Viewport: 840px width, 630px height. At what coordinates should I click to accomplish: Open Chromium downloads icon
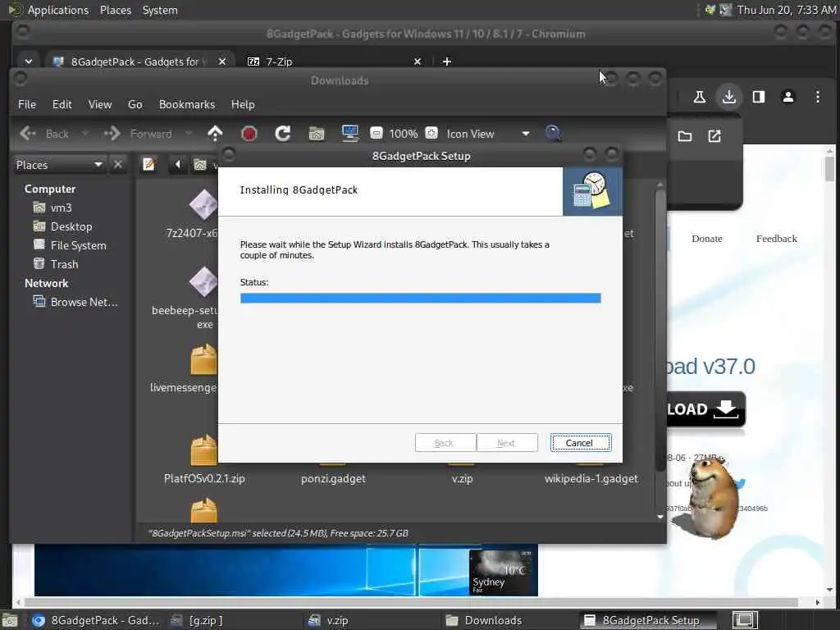[729, 97]
